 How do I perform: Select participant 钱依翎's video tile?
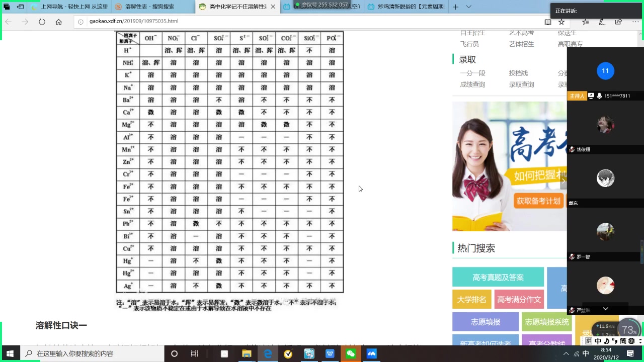[x=605, y=127]
